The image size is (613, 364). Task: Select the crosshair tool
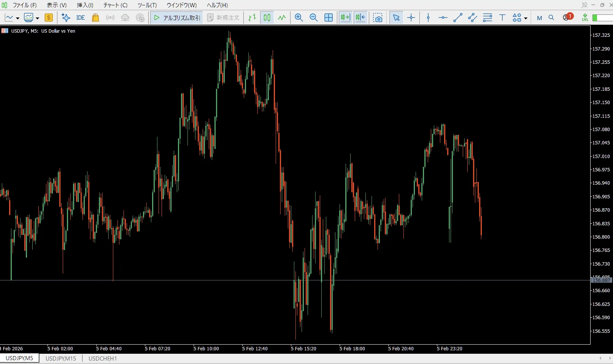tap(411, 17)
